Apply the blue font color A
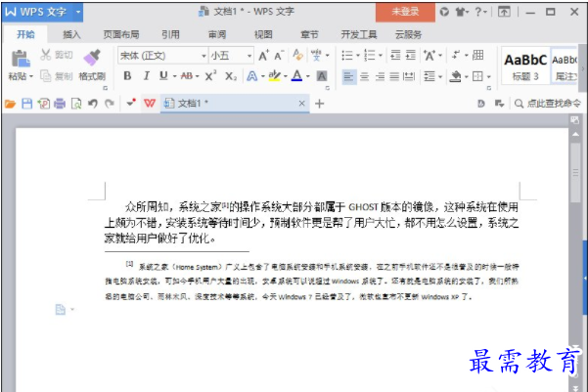 pos(297,76)
